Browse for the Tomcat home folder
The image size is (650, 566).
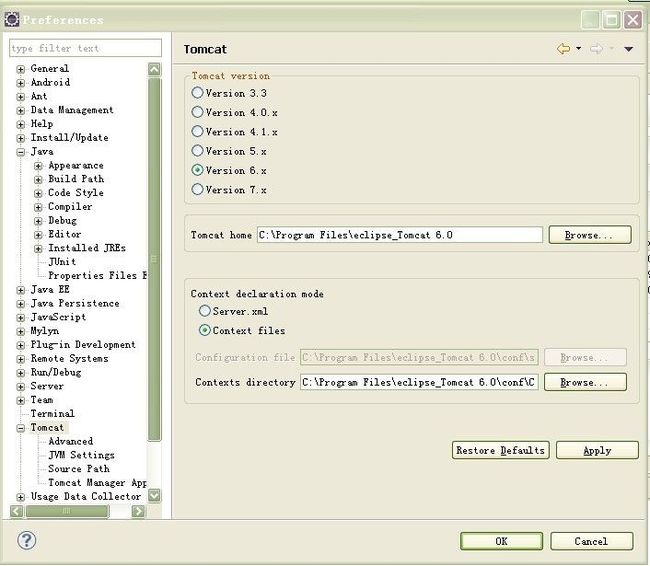coord(590,235)
